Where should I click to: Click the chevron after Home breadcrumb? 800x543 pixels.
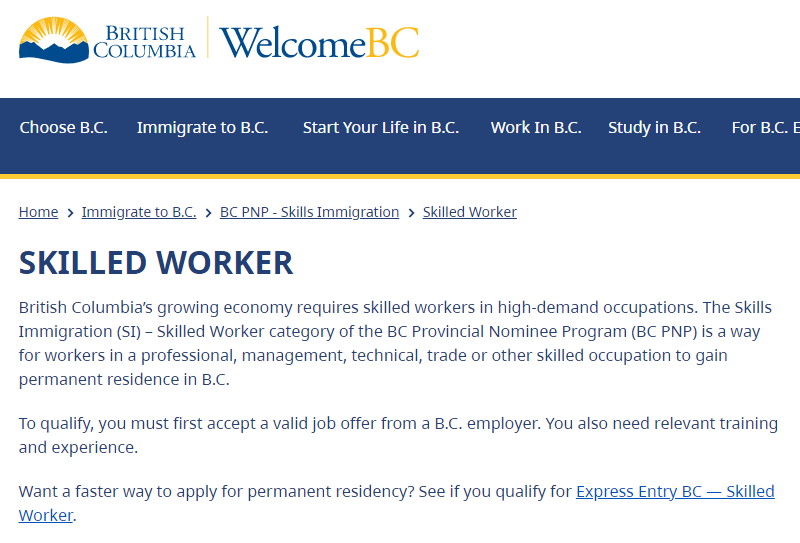pyautogui.click(x=70, y=213)
